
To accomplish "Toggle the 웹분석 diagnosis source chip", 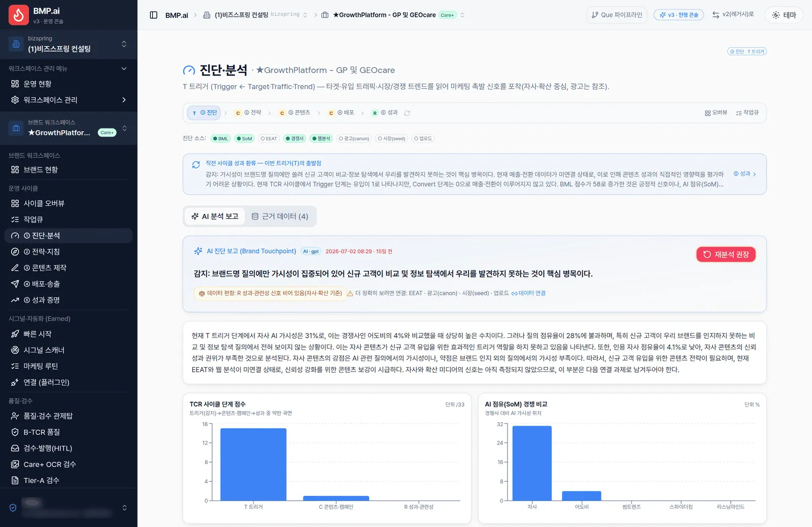I will point(321,138).
